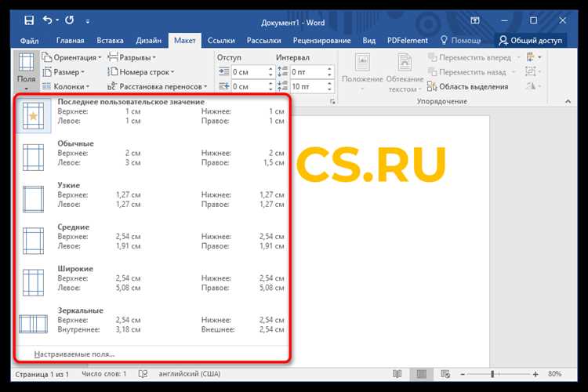Open the Разрывы breaks dropdown
The height and width of the screenshot is (392, 588).
(x=132, y=57)
